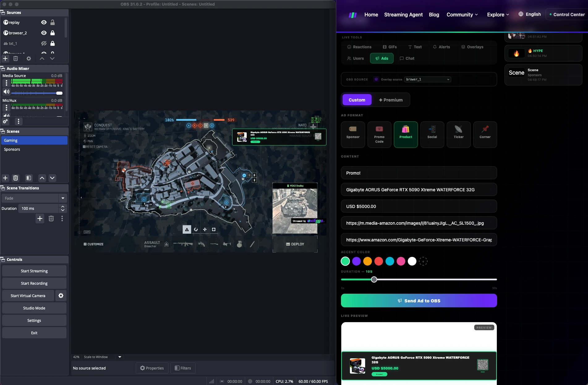Click Start Recording button

click(34, 283)
